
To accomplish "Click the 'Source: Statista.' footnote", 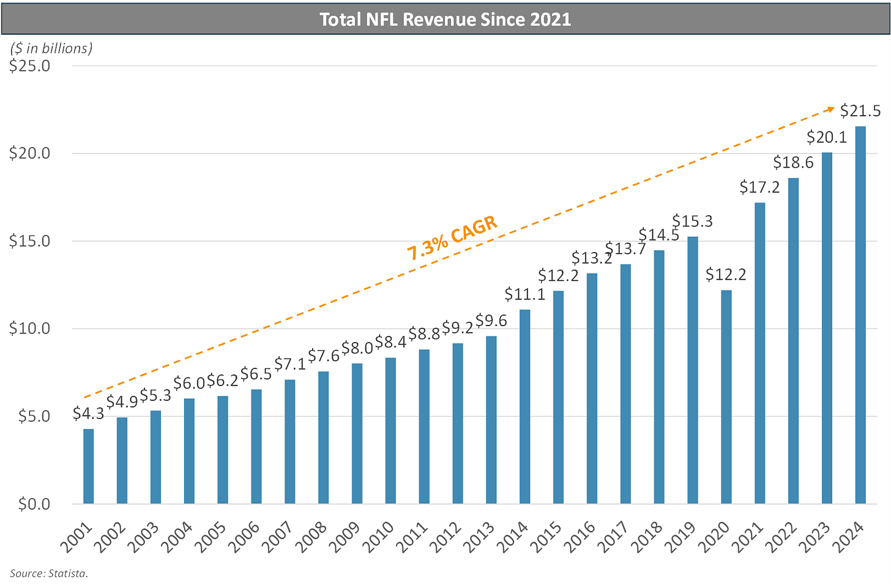I will pos(49,573).
